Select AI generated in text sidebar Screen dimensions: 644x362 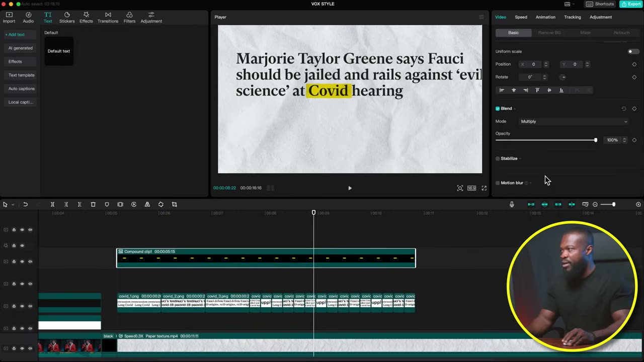point(21,48)
